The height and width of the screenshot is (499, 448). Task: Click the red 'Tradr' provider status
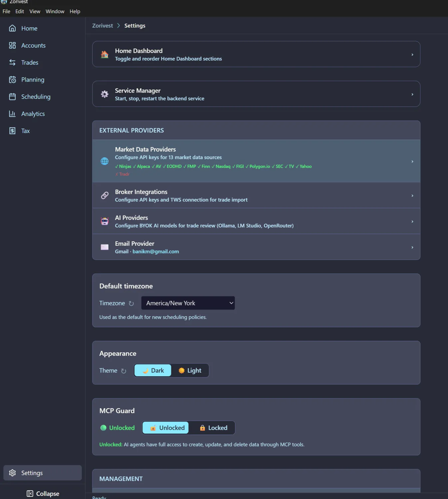tap(122, 174)
